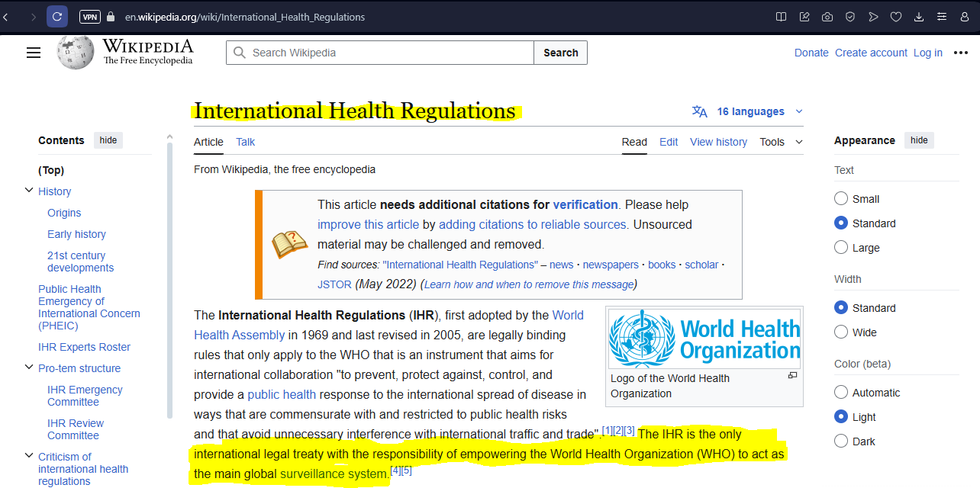Open the View history tab
Screen dimensions: 980x488
[718, 142]
